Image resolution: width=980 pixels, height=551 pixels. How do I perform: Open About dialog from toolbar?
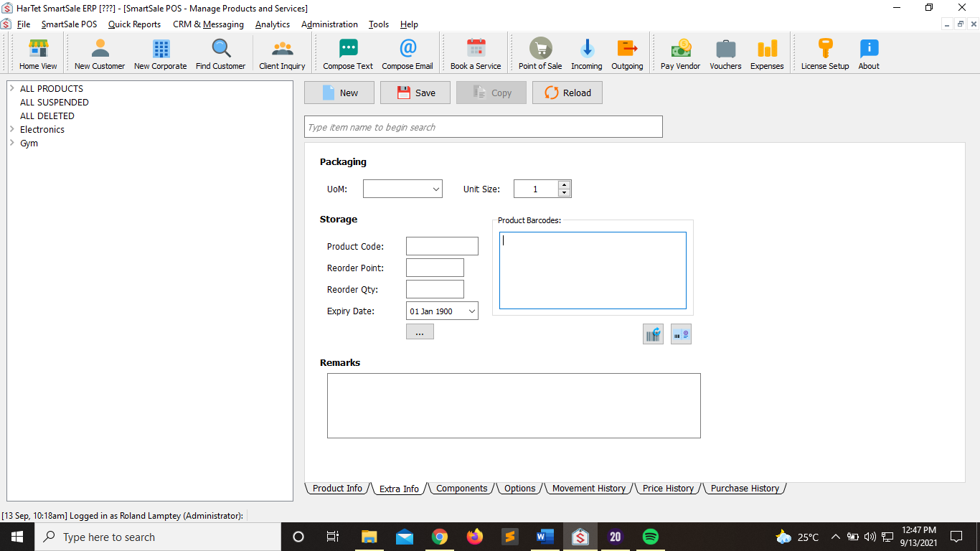(x=869, y=54)
